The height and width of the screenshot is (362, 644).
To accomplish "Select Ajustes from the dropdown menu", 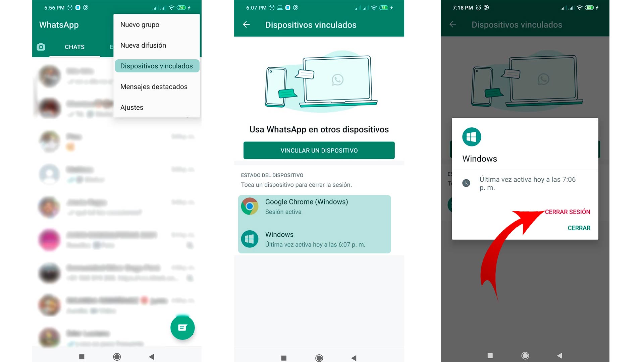I will [131, 107].
